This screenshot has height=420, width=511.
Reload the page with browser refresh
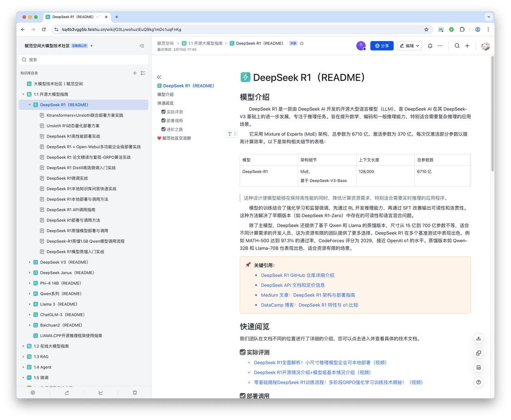[44, 30]
